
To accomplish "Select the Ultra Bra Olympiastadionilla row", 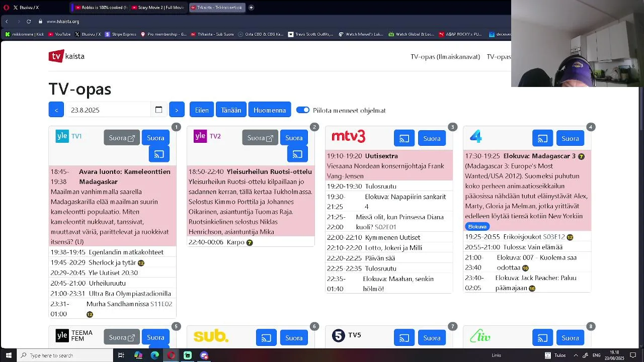I will coord(113,294).
